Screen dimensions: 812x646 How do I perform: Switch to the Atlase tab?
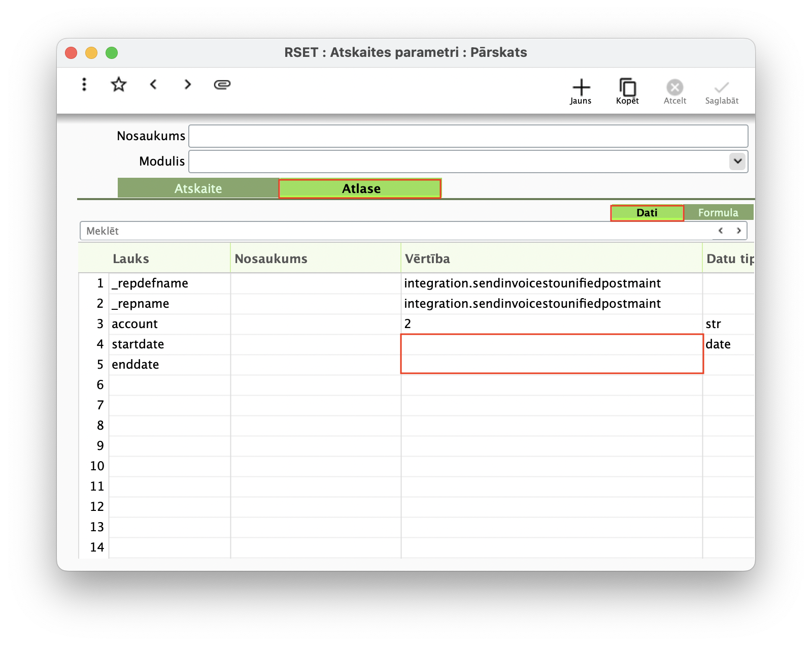(x=360, y=188)
